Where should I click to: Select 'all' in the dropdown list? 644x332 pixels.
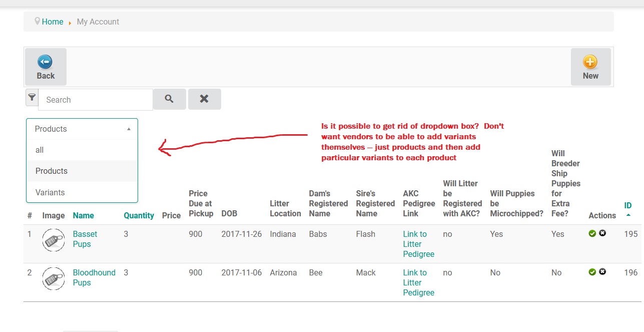click(40, 150)
